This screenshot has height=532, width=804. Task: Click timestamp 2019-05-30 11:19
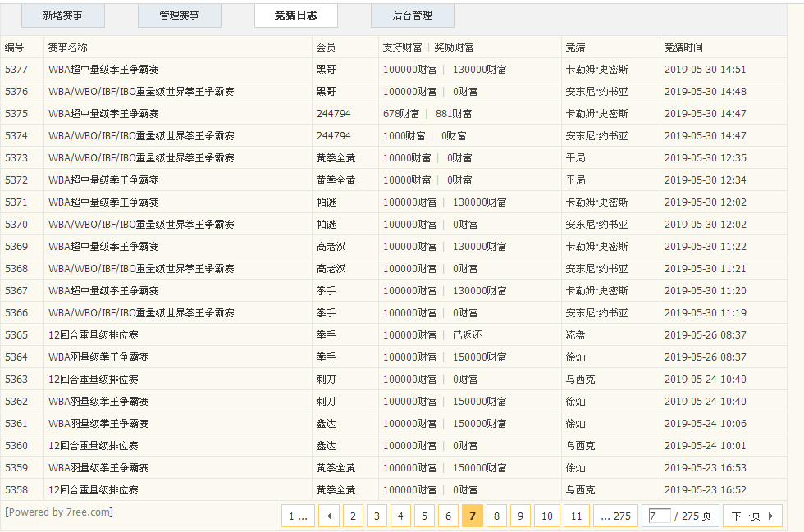pyautogui.click(x=706, y=312)
